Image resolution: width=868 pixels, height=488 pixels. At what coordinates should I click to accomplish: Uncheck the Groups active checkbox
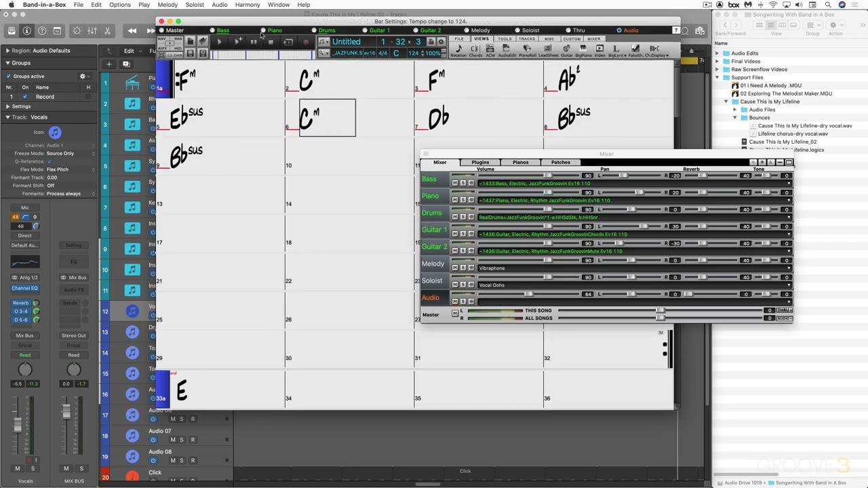[x=8, y=77]
